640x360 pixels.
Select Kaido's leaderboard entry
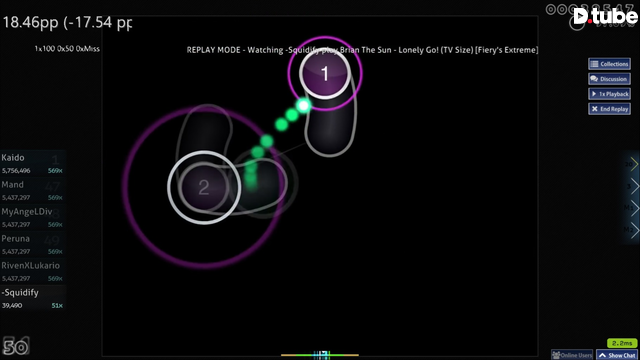[x=32, y=164]
